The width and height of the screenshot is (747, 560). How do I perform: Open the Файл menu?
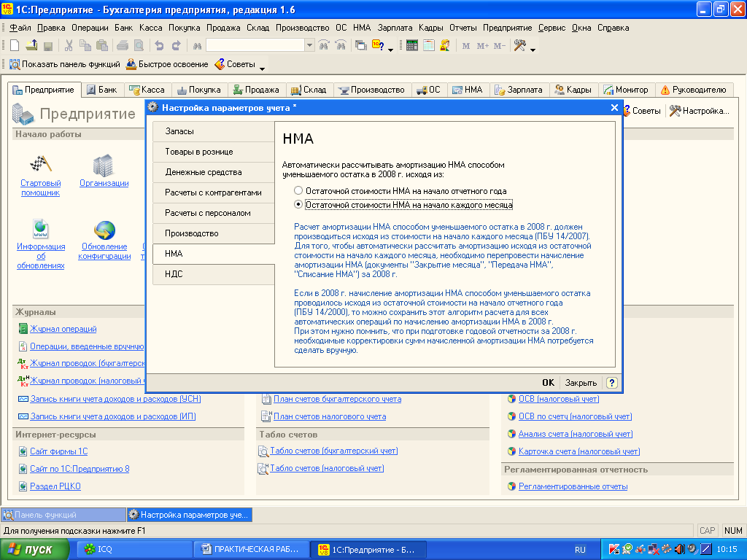click(20, 28)
